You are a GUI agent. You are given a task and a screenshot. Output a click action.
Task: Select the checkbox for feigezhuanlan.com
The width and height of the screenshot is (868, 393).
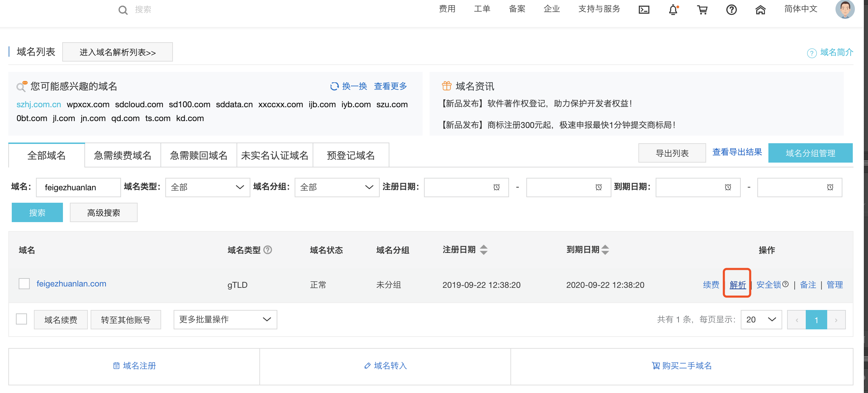[24, 284]
